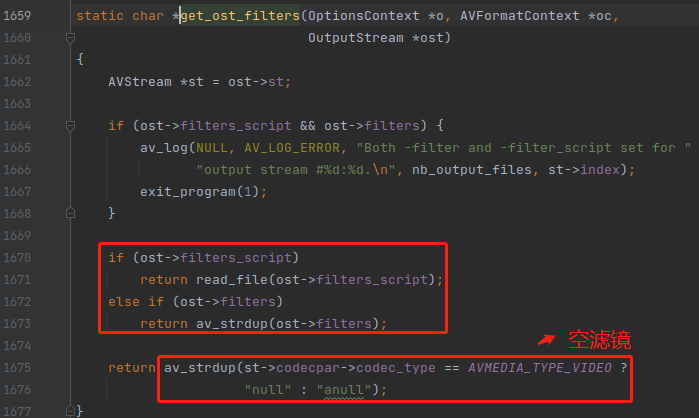
Task: Click the fold marker at line 1659
Action: [x=69, y=17]
